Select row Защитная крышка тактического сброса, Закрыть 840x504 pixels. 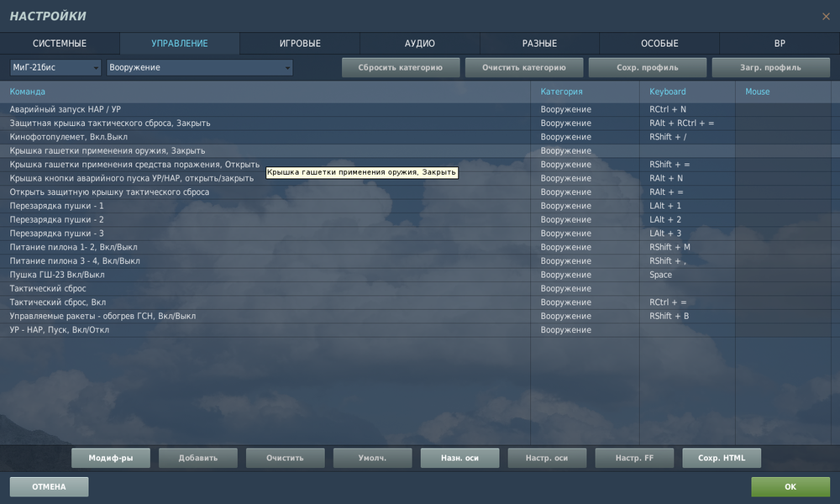tap(416, 123)
